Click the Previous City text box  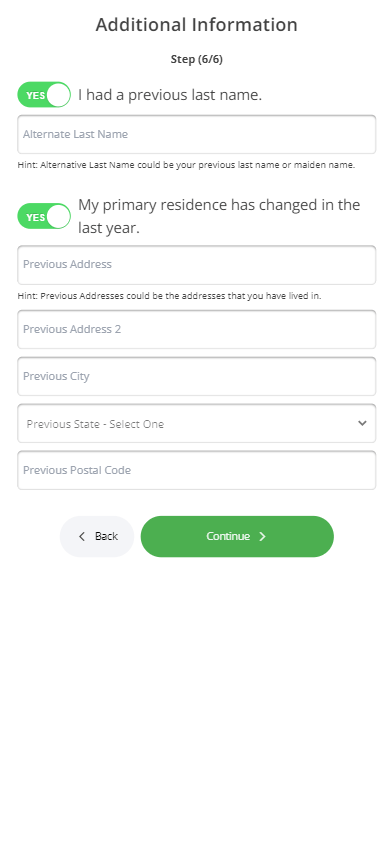(197, 376)
